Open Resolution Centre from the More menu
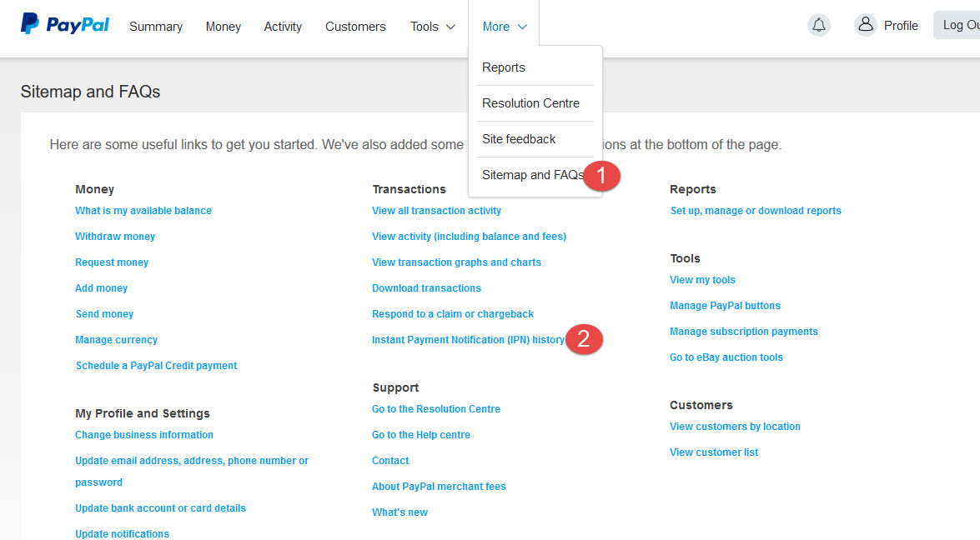The height and width of the screenshot is (540, 980). click(x=530, y=103)
